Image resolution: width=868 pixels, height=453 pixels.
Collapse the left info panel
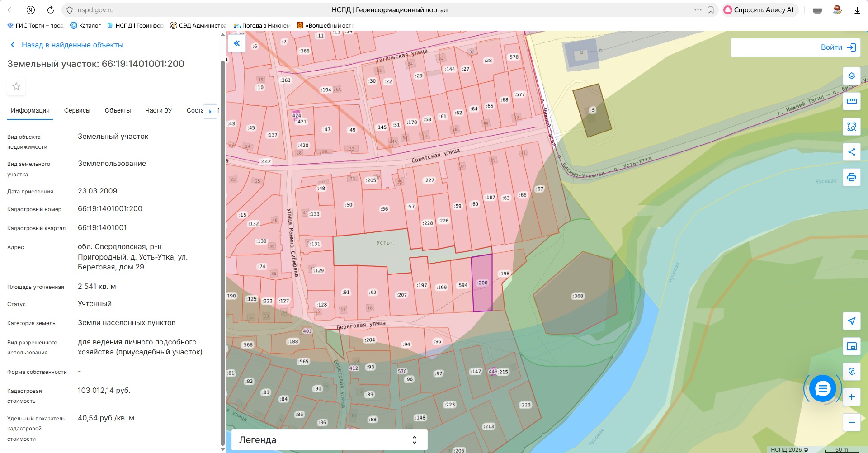[x=236, y=44]
